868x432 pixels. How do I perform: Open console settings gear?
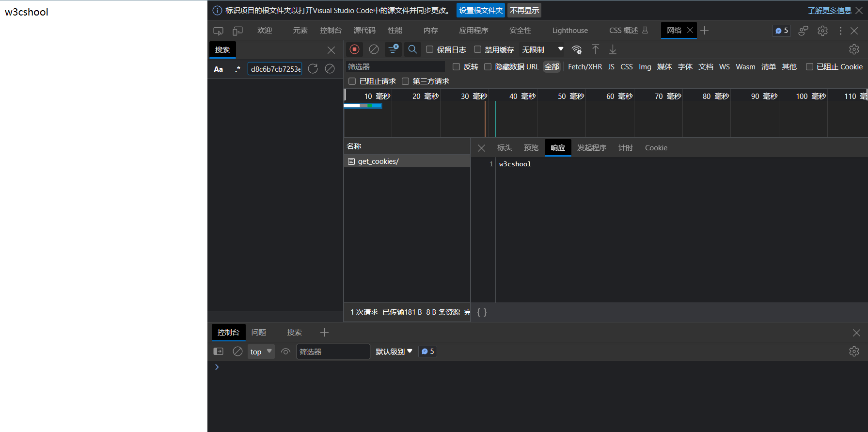(854, 352)
